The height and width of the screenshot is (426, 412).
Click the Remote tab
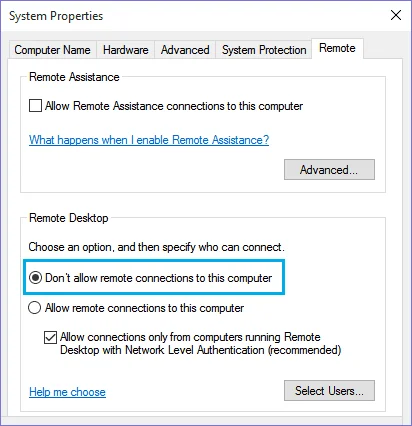coord(337,48)
